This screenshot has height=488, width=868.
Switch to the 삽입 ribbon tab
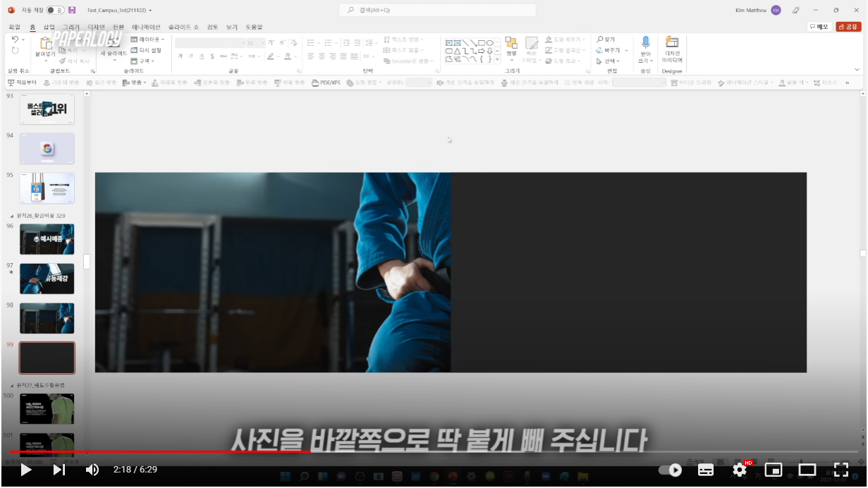(x=49, y=27)
